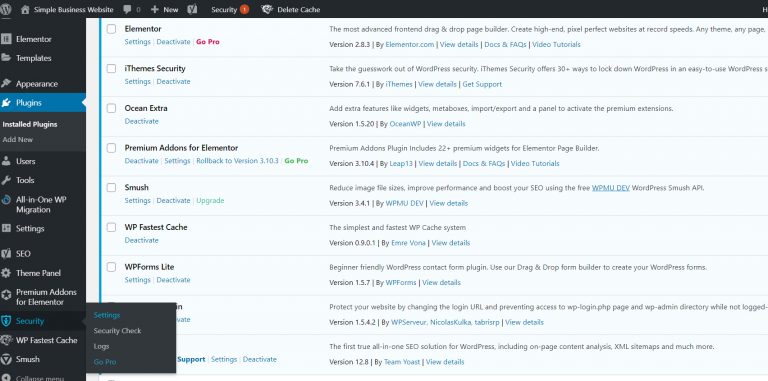Image resolution: width=768 pixels, height=381 pixels.
Task: Click the Plugins plug icon in sidebar
Action: 6,103
